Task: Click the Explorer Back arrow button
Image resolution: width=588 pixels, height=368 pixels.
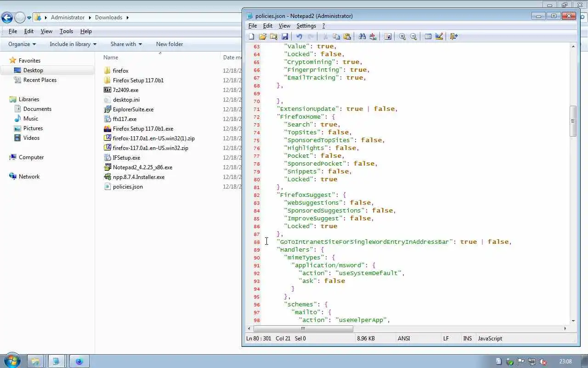Action: coord(7,17)
